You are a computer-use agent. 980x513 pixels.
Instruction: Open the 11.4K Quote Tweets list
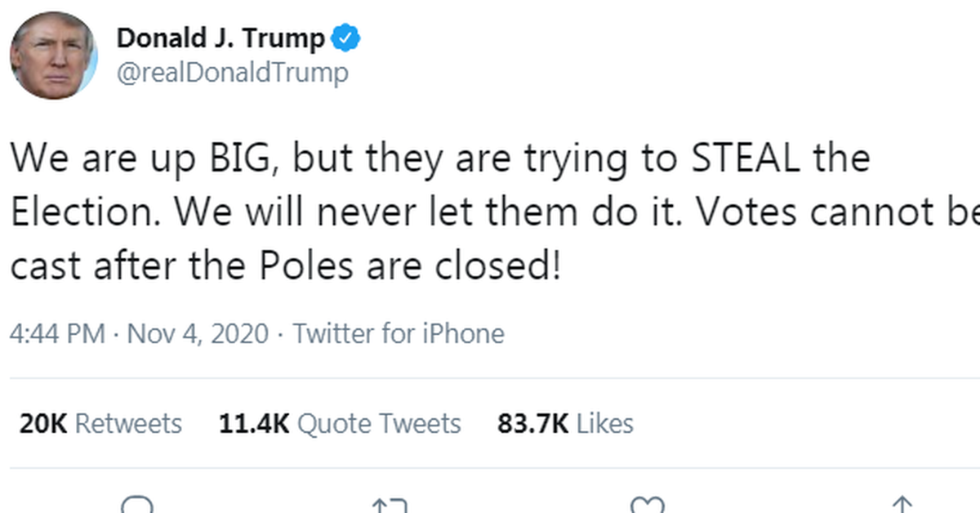340,423
